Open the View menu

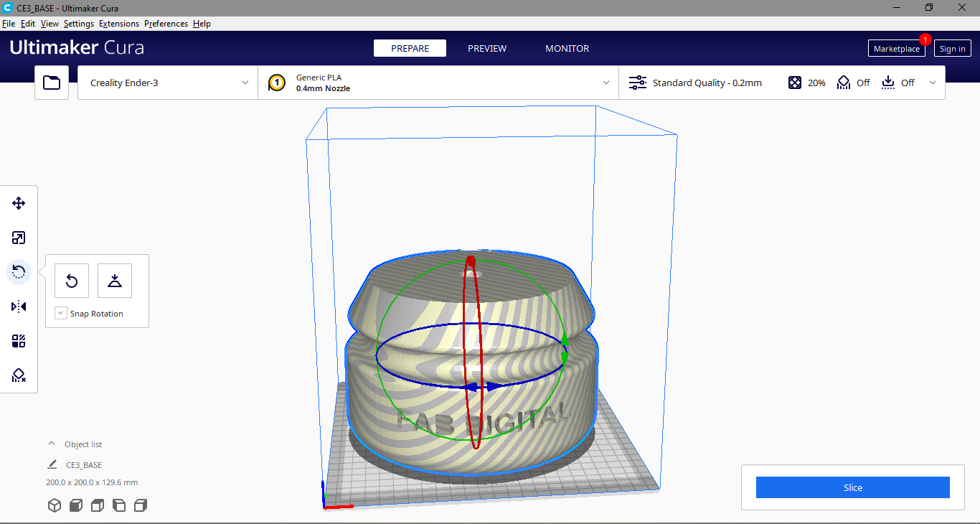[x=50, y=24]
